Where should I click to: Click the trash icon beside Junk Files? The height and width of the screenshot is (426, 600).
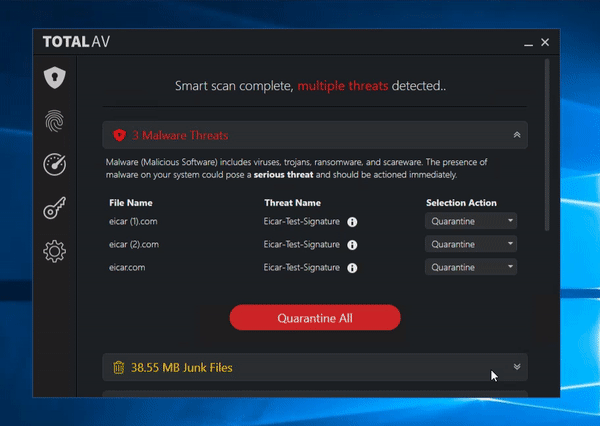(x=119, y=368)
